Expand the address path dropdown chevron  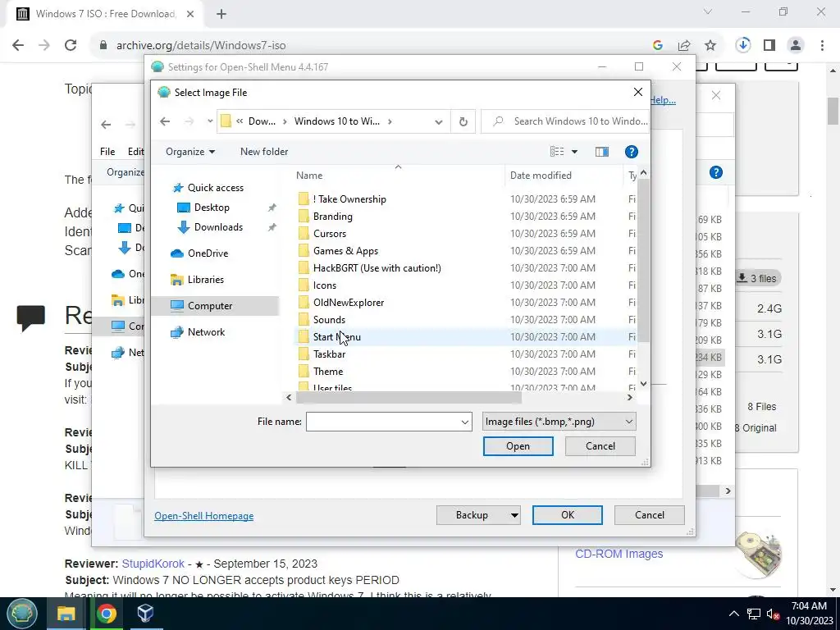coord(439,121)
